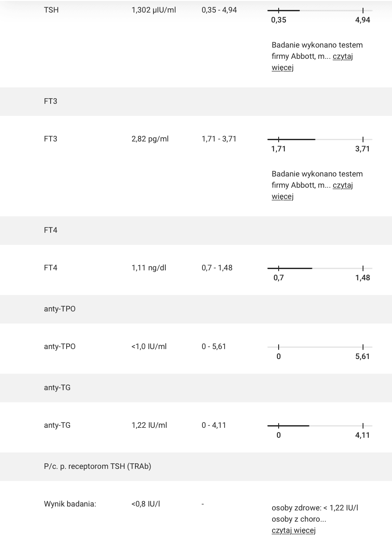Click the FT4 range bar between 0,7 and 1,48
392x558 pixels.
coord(320,268)
